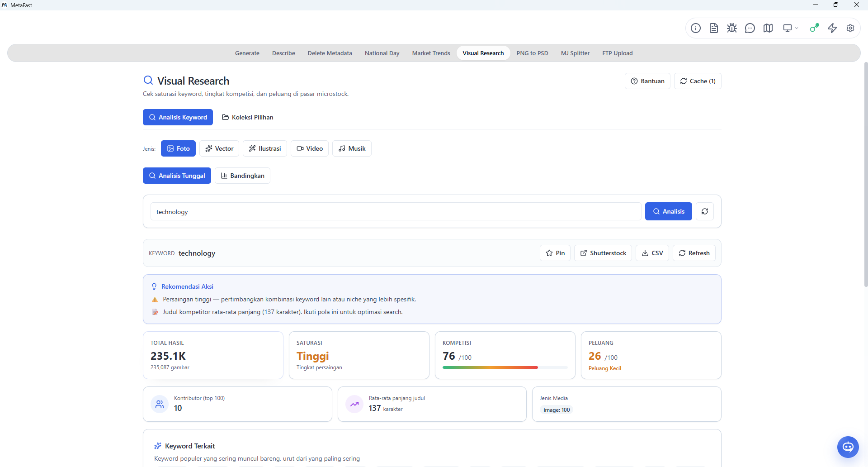Open the PNG to PSD tab
868x467 pixels.
[x=533, y=53]
